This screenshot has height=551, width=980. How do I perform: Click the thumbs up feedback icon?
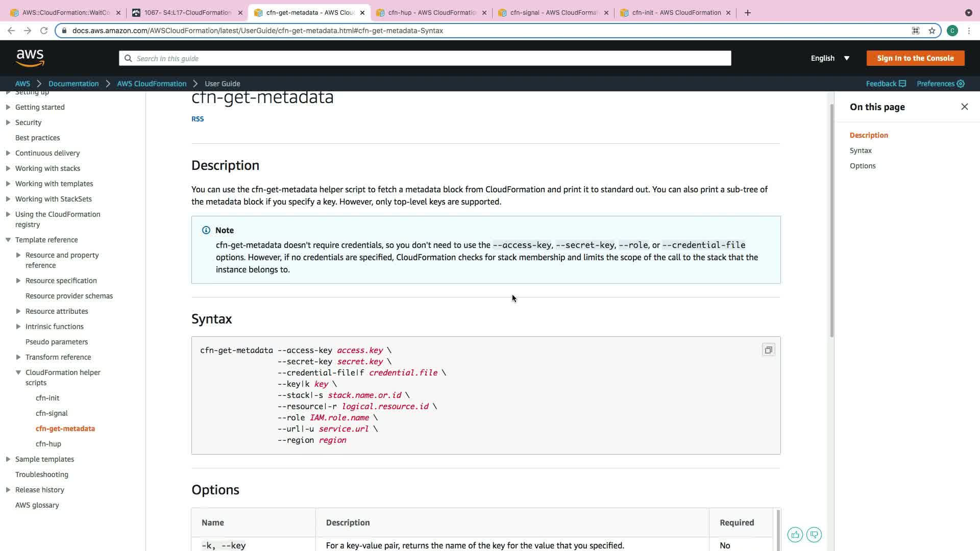(795, 535)
